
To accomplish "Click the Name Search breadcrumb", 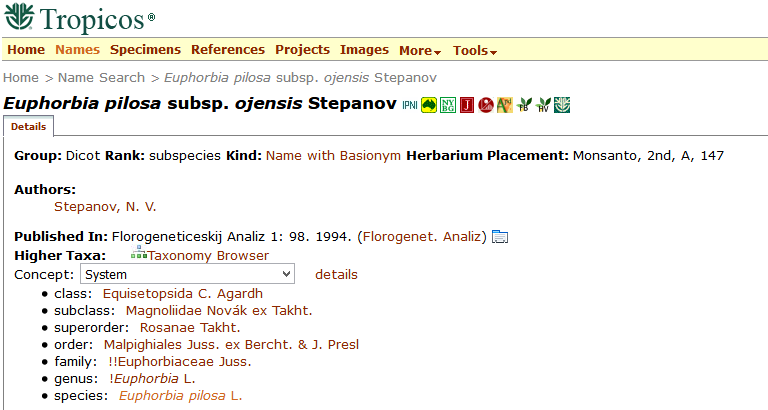I will 102,77.
